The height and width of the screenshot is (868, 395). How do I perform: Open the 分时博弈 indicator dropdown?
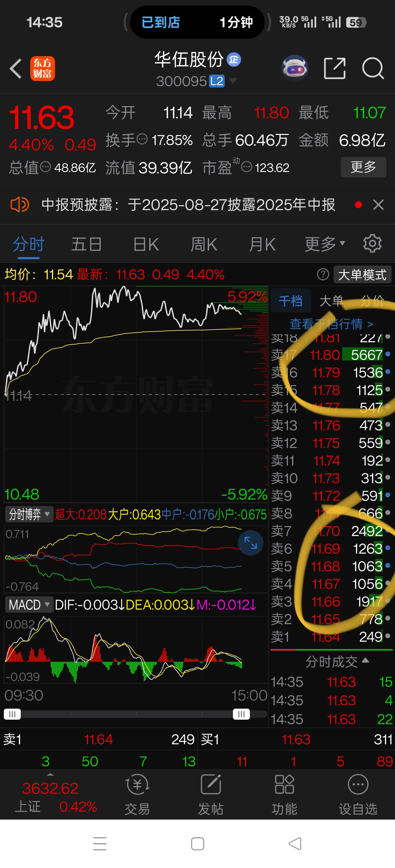tap(29, 514)
